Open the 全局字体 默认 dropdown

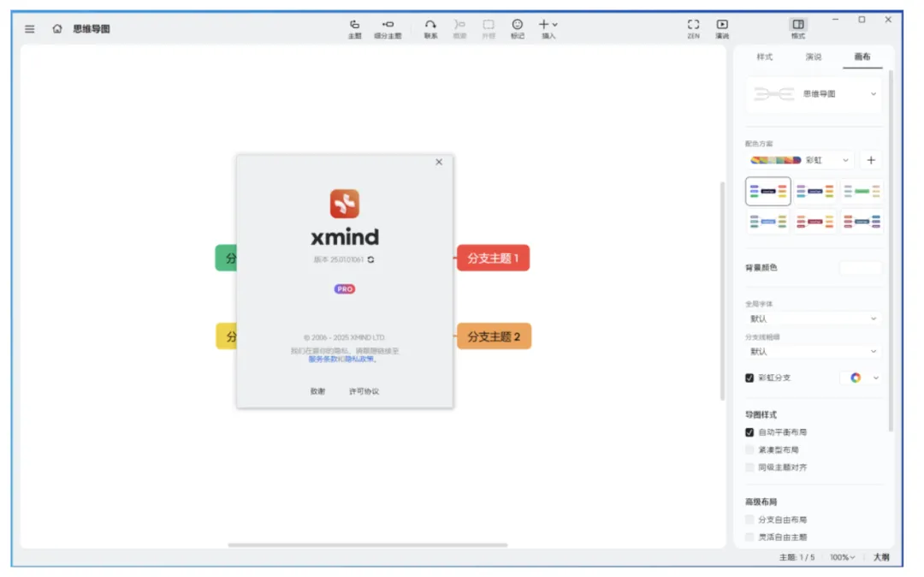click(x=814, y=318)
